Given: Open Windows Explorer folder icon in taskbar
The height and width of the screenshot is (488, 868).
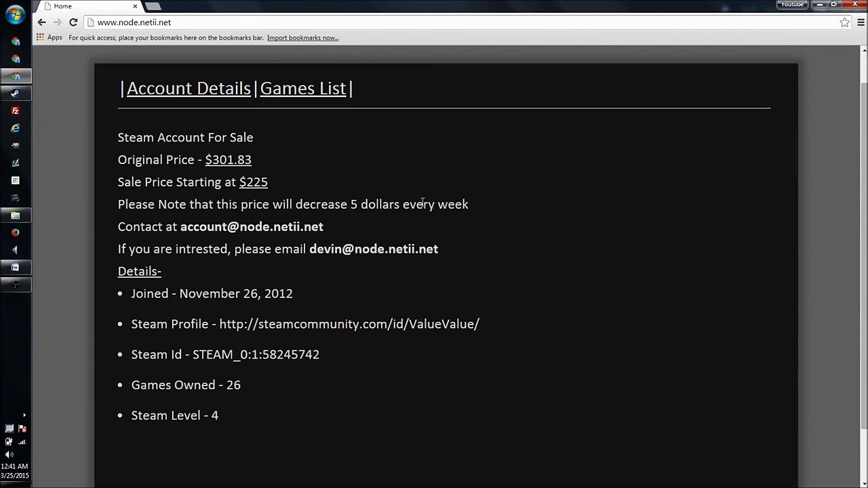Looking at the screenshot, I should click(15, 216).
